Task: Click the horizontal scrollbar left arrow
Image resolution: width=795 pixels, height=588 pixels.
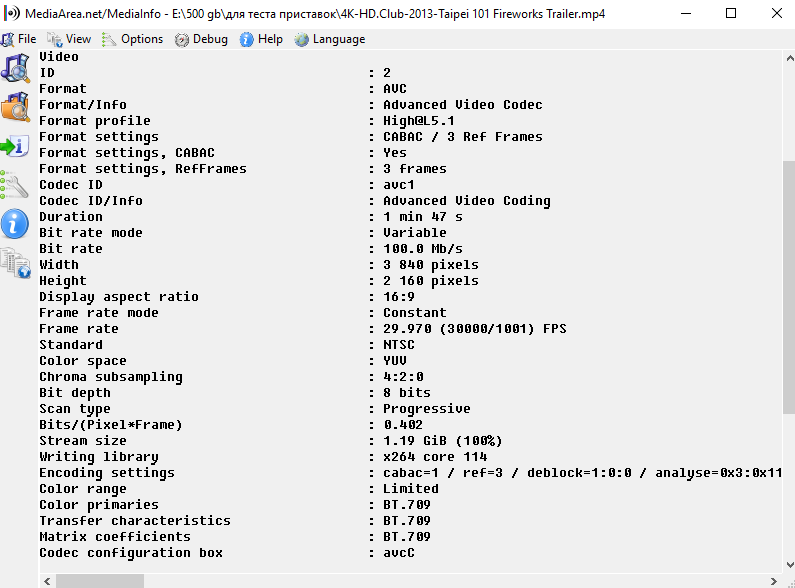Action: 46,581
